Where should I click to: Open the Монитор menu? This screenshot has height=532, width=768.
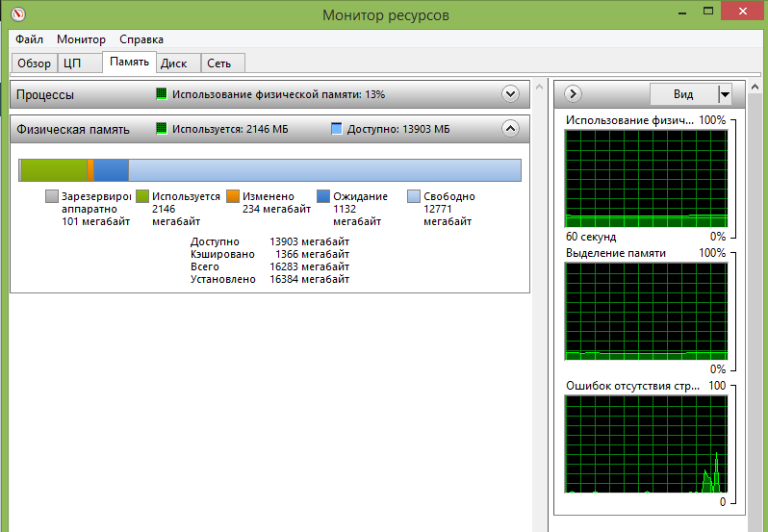click(81, 39)
